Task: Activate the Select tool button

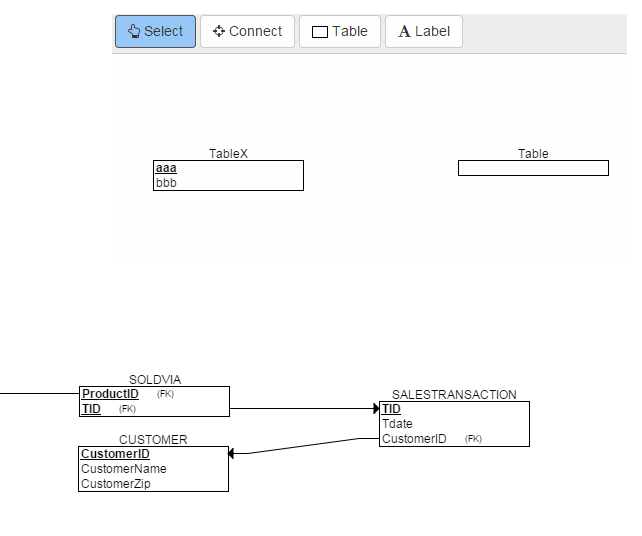Action: 155,31
